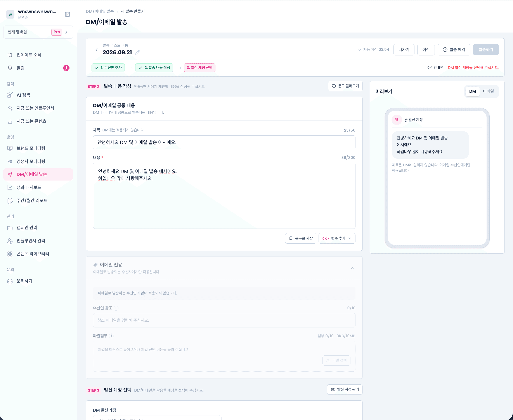Click the 발송하기 button

coord(486,50)
